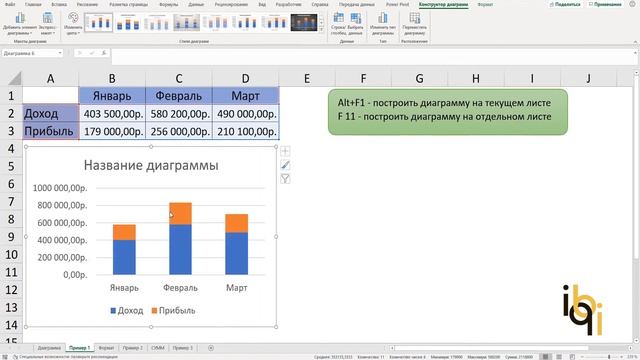Select column header F
The height and width of the screenshot is (360, 640).
pyautogui.click(x=363, y=78)
